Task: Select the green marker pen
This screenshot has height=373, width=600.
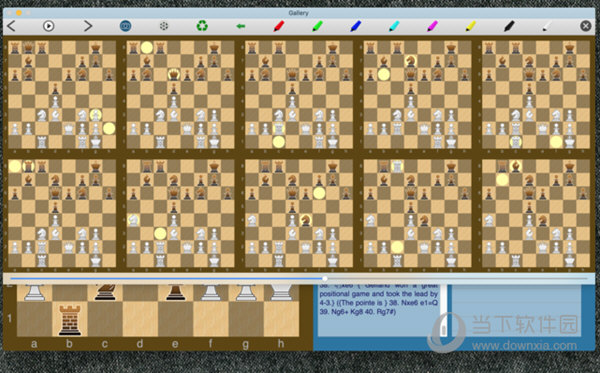Action: [x=317, y=26]
